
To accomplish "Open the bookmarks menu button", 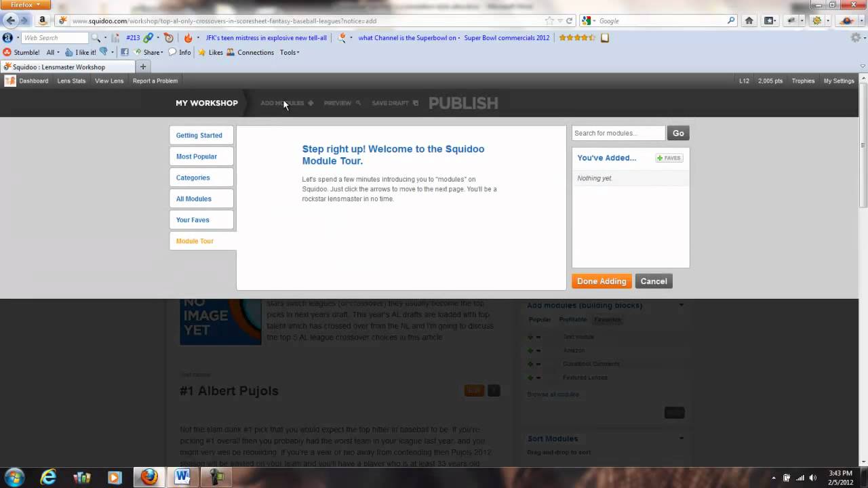I will 770,21.
